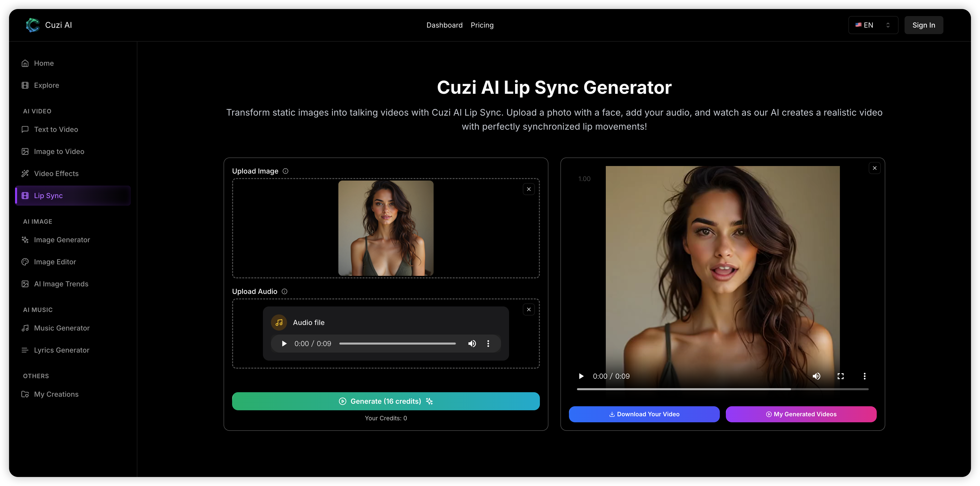980x486 pixels.
Task: Click Generate (16 credits) button
Action: pos(386,401)
